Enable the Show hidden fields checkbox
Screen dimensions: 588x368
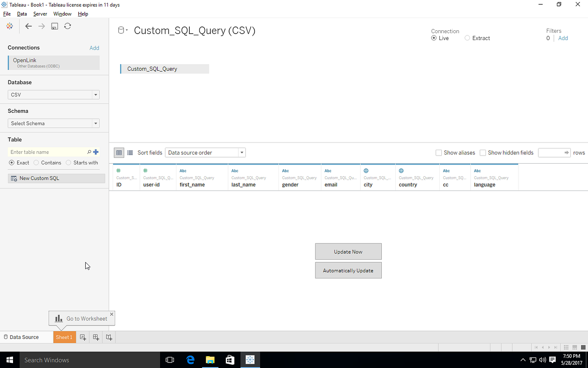[483, 152]
